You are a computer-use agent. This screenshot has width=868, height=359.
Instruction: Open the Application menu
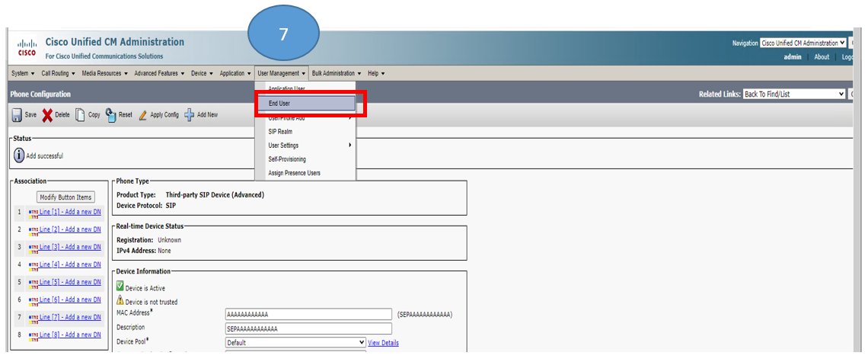[x=235, y=73]
